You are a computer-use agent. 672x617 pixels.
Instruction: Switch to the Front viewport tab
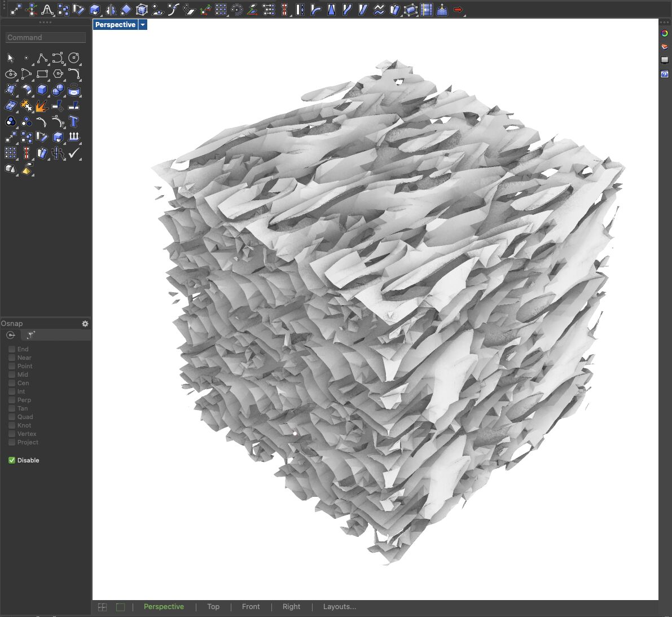251,607
